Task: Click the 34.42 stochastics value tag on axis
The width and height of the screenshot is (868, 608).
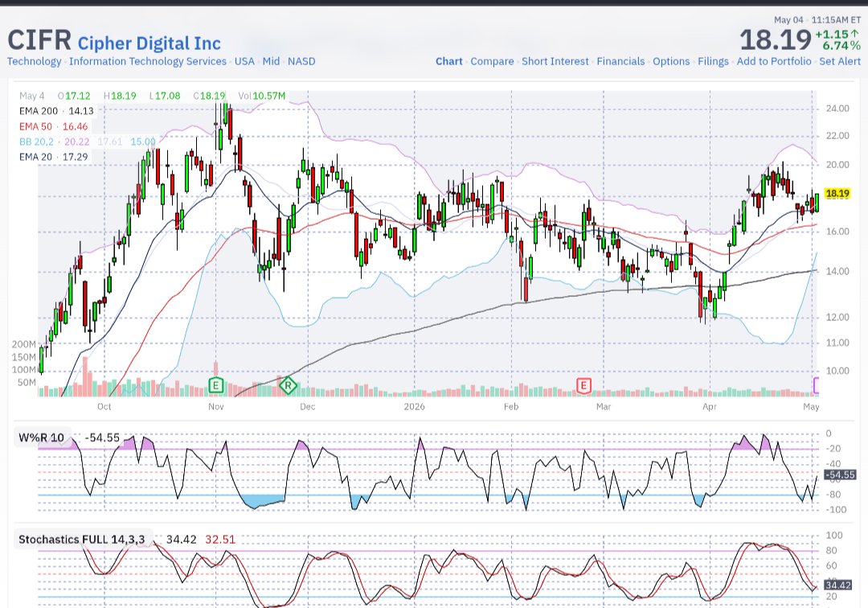Action: click(x=838, y=585)
